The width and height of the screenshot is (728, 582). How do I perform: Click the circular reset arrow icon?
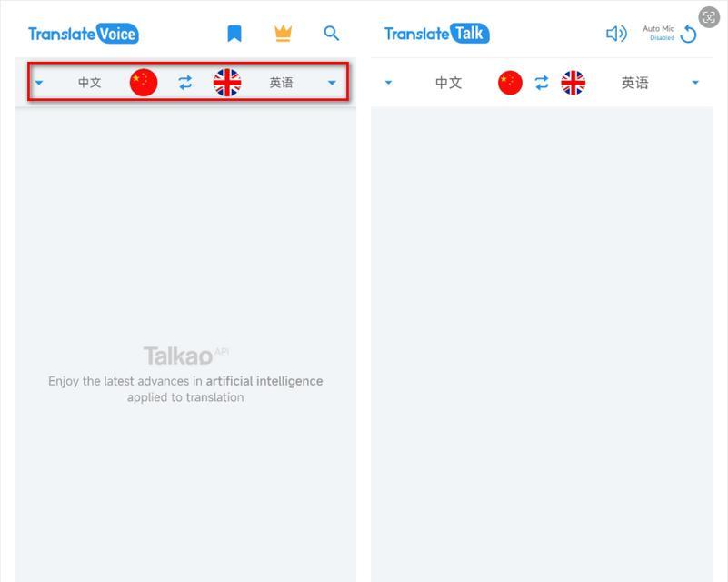688,34
